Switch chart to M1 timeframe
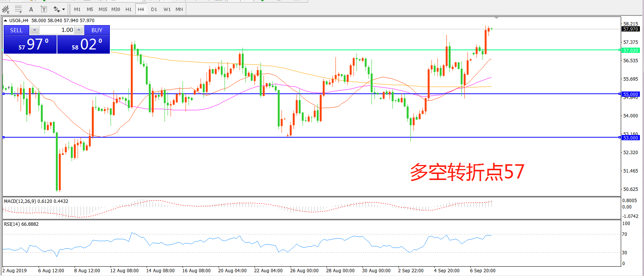The width and height of the screenshot is (644, 276). point(77,9)
